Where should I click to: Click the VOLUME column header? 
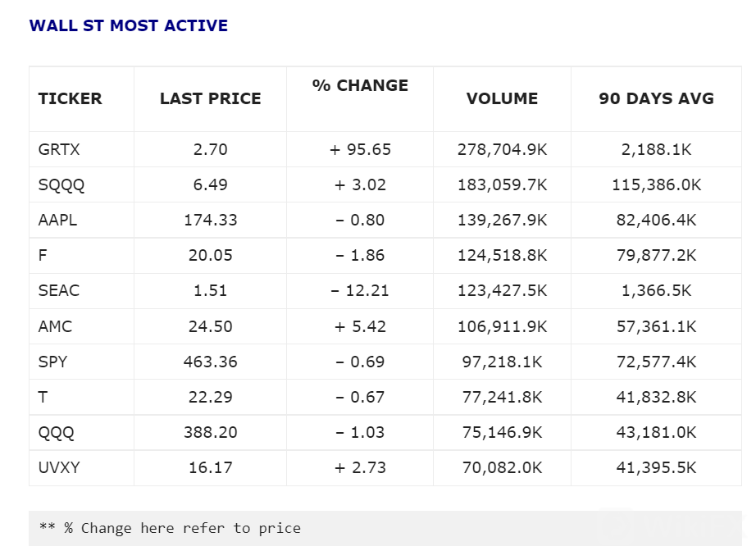pos(502,98)
